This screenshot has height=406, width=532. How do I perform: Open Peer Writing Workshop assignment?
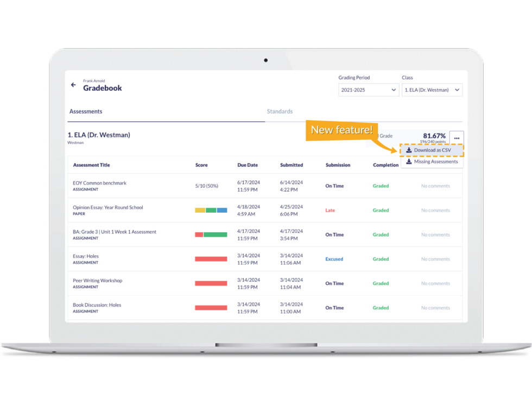click(x=98, y=281)
